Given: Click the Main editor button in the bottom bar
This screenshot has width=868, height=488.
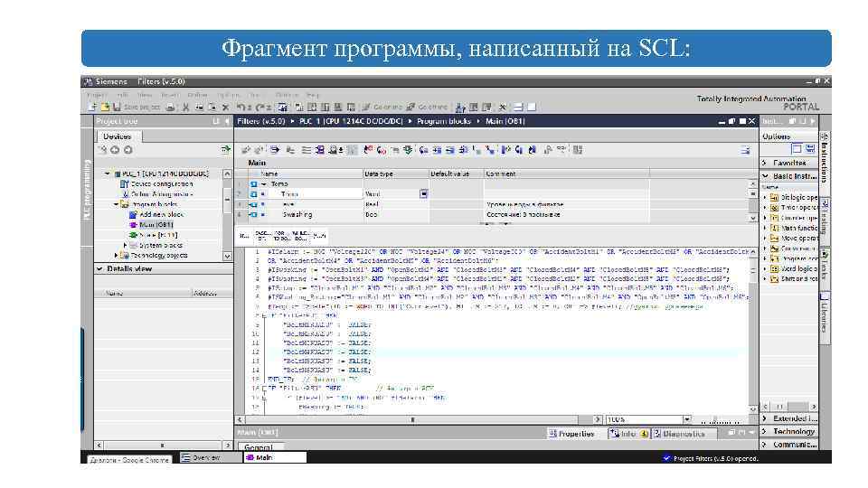Looking at the screenshot, I should tap(275, 457).
